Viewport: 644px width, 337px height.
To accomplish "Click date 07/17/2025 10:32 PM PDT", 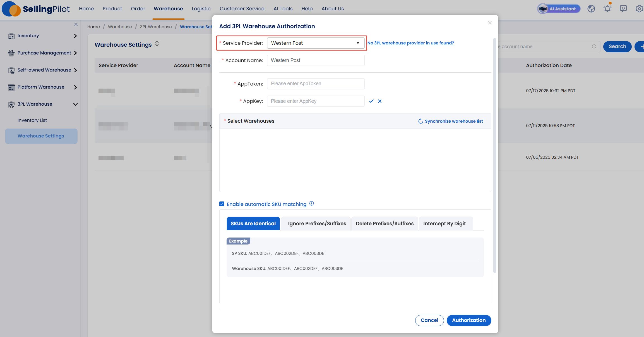I will pyautogui.click(x=551, y=91).
